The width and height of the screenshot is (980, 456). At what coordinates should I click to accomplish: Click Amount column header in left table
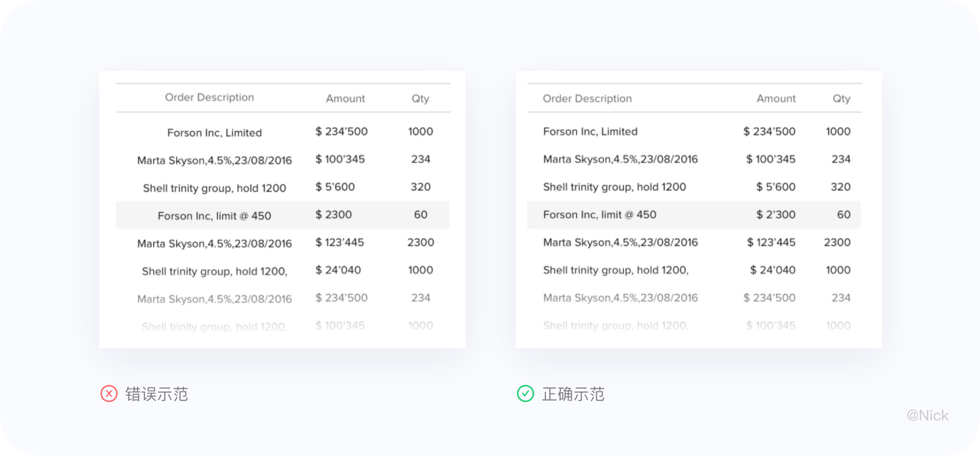tap(345, 98)
